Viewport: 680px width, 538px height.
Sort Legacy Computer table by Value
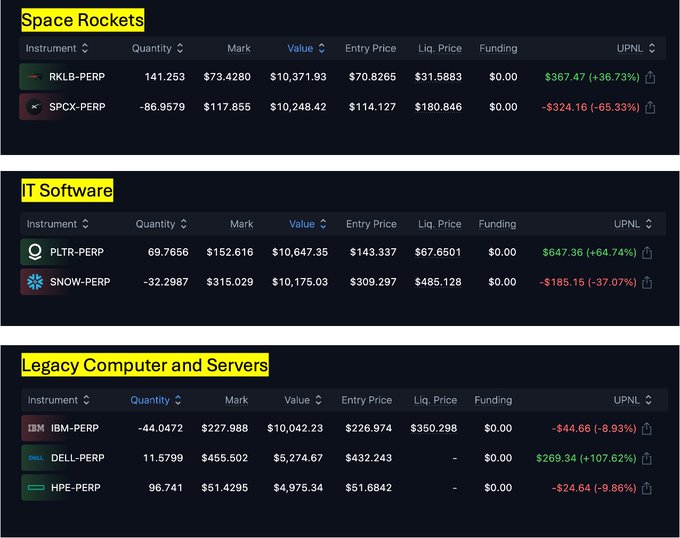[x=303, y=400]
